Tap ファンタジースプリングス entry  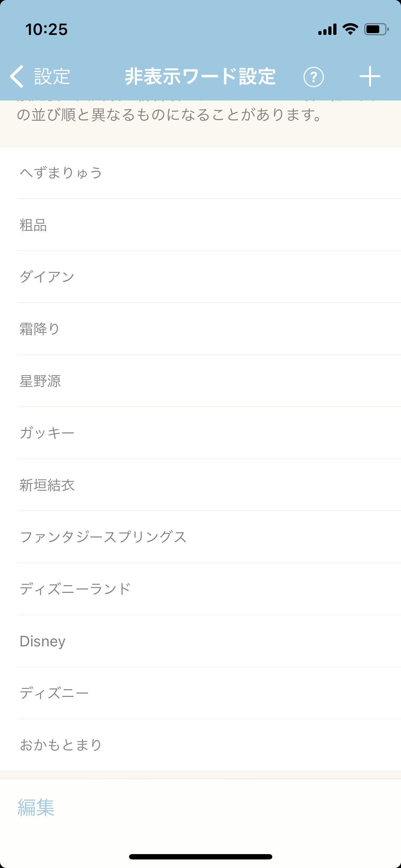coord(200,537)
